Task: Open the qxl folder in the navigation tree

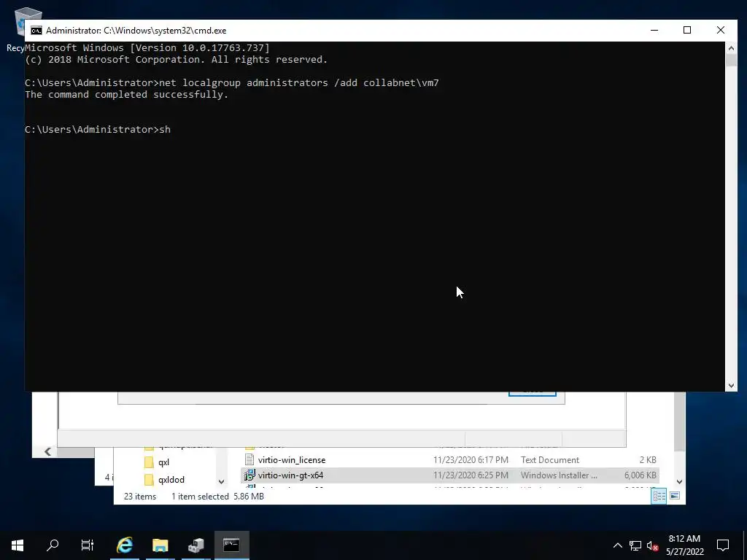Action: 163,462
